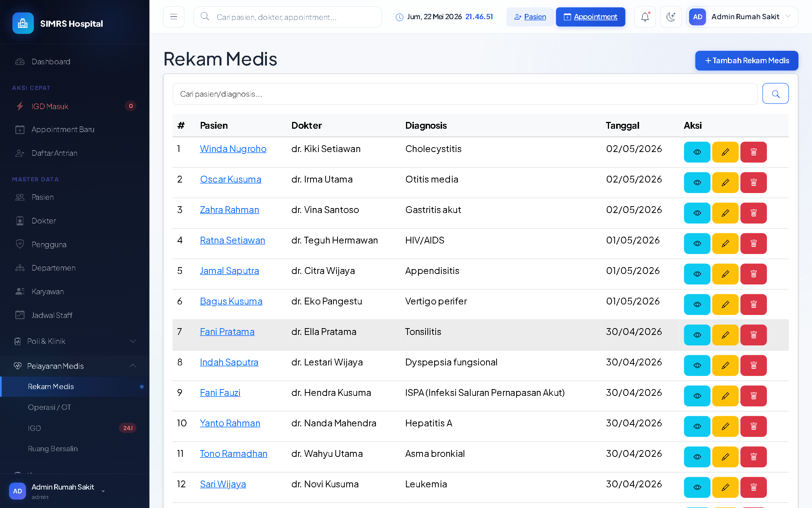This screenshot has height=508, width=812.
Task: Click dr. Teguh Hermawan cell
Action: pos(335,240)
